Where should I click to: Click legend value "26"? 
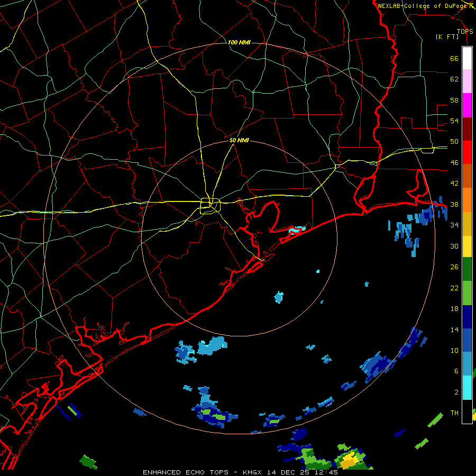pyautogui.click(x=454, y=267)
